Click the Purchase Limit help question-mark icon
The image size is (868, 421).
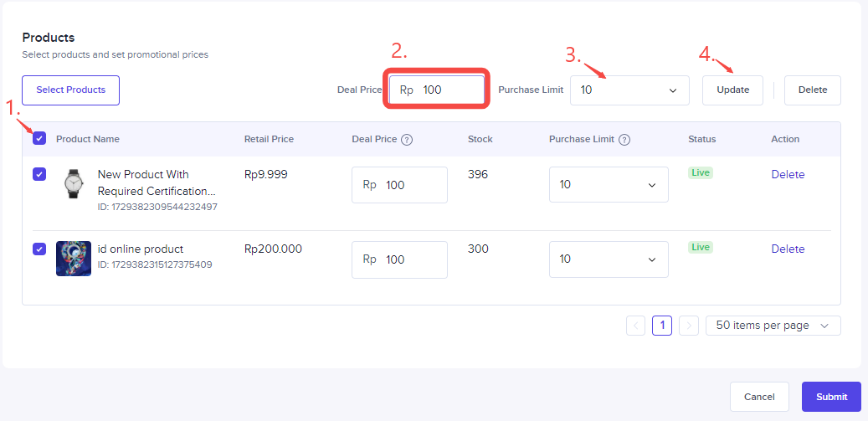pos(624,140)
